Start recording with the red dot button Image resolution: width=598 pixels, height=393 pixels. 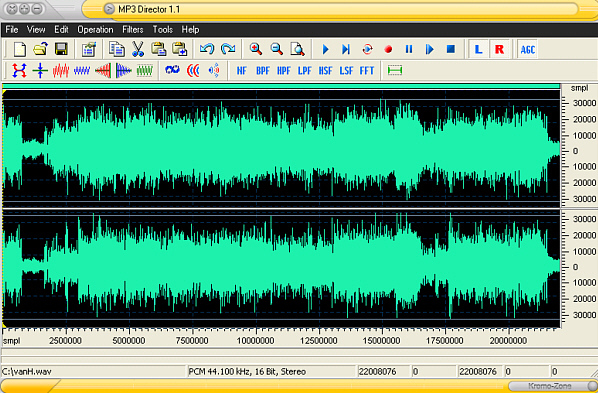tap(388, 50)
